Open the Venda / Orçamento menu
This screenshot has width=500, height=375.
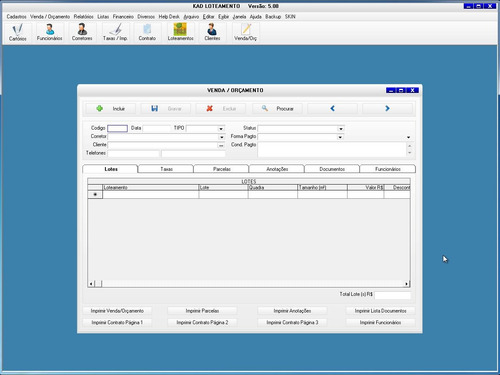pos(50,17)
